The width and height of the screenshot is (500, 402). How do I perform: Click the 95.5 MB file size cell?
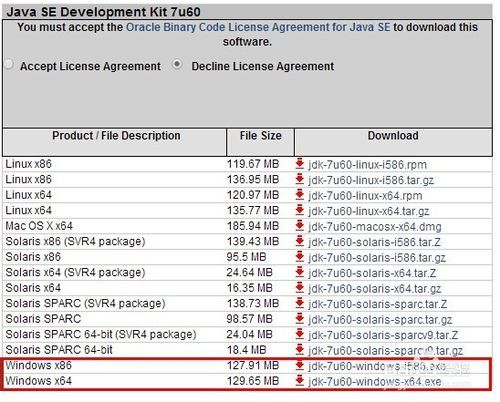(x=246, y=257)
